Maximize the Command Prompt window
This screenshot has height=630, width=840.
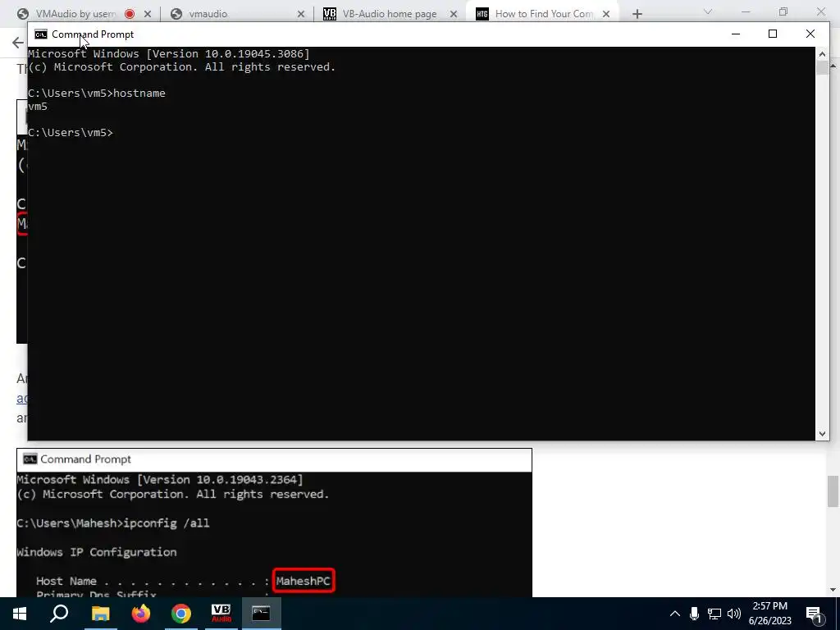[x=773, y=34]
